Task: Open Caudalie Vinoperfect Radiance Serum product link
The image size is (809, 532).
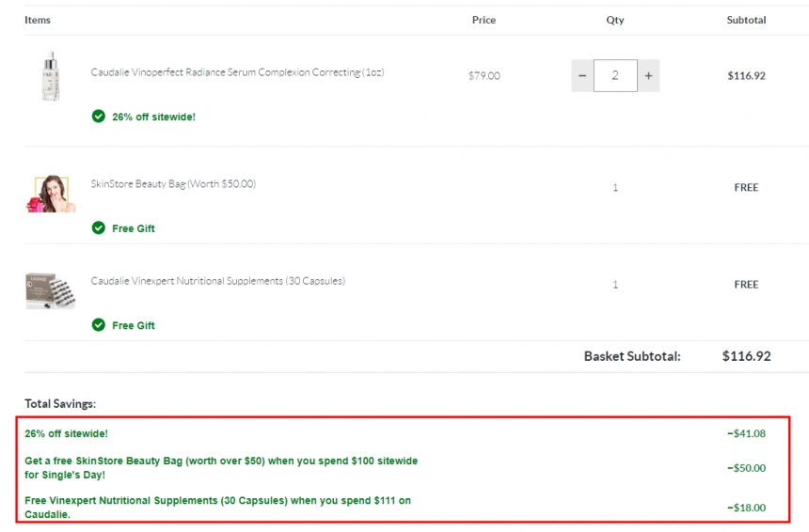Action: pyautogui.click(x=237, y=72)
